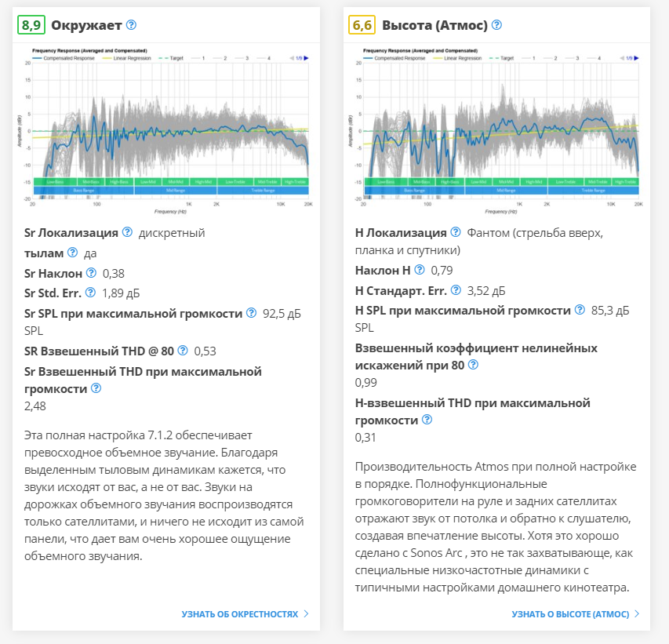The image size is (669, 644).
Task: Open help for H Локализация
Action: [x=455, y=232]
